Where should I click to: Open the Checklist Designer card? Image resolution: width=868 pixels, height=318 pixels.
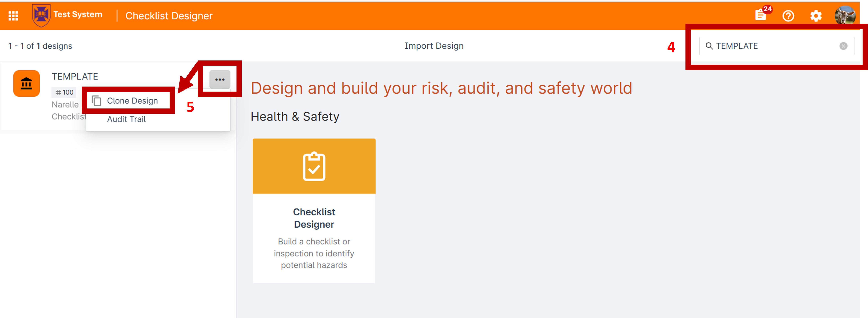coord(314,211)
